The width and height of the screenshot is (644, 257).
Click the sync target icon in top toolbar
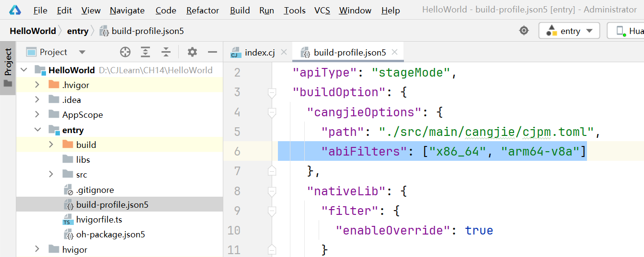click(524, 31)
